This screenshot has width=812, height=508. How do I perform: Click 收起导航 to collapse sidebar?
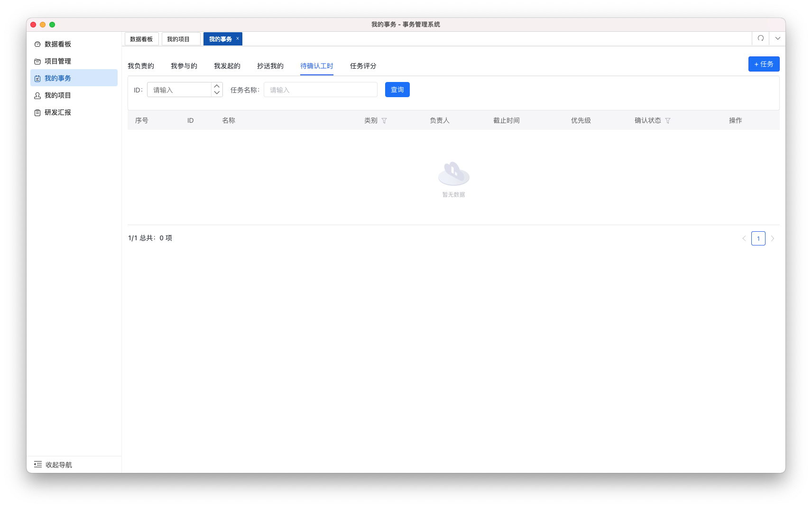(59, 465)
